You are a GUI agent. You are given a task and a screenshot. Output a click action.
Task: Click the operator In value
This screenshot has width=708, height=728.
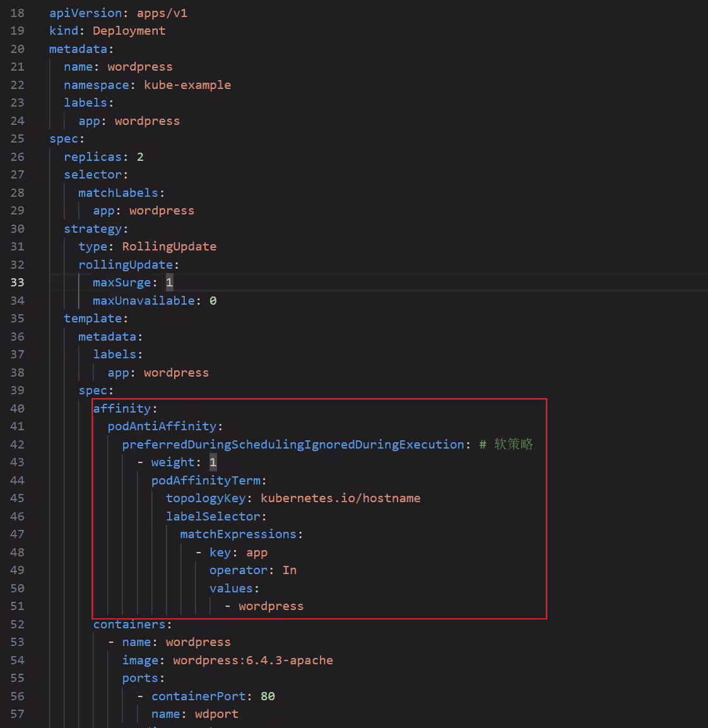point(289,570)
